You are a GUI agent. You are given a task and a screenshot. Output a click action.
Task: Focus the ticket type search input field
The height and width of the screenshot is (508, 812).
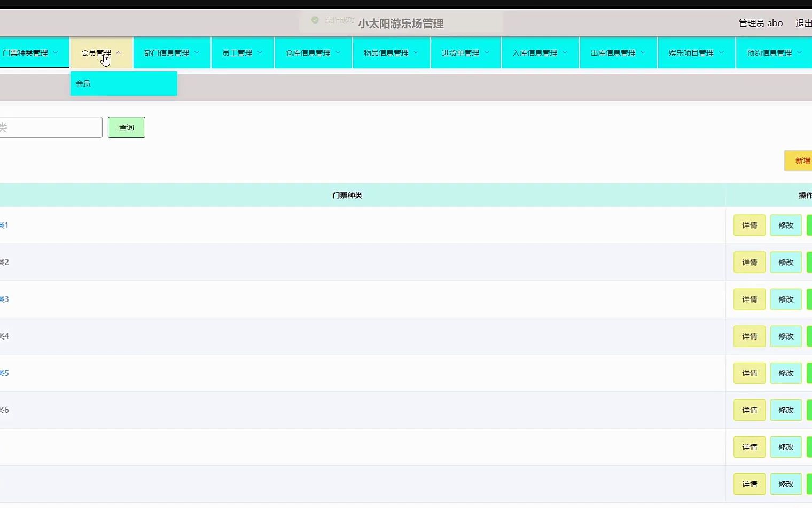[x=51, y=127]
